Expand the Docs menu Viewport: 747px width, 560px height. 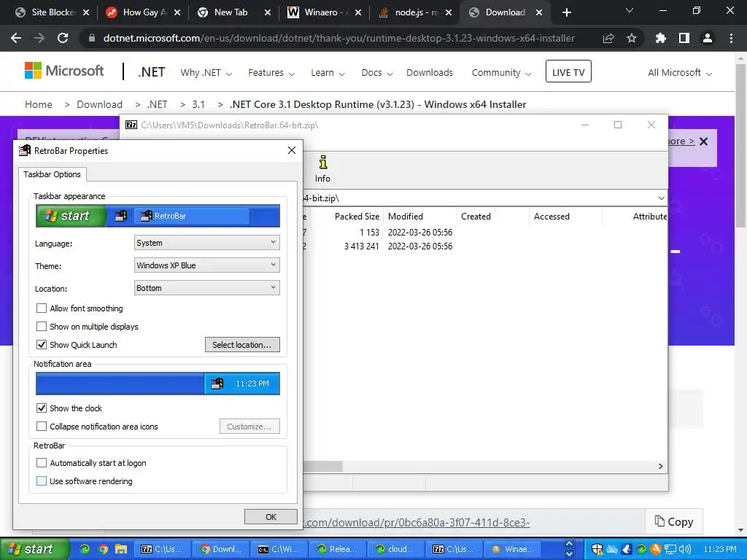point(377,72)
